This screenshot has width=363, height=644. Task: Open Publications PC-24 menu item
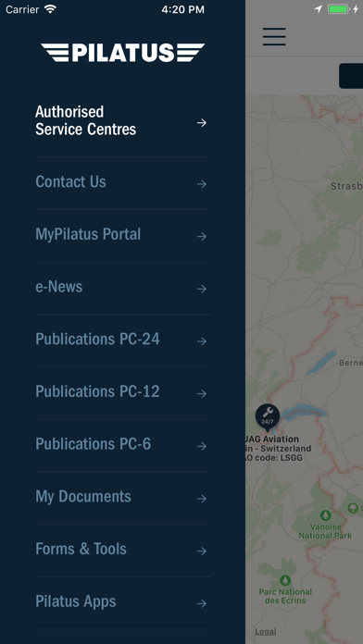(x=122, y=340)
